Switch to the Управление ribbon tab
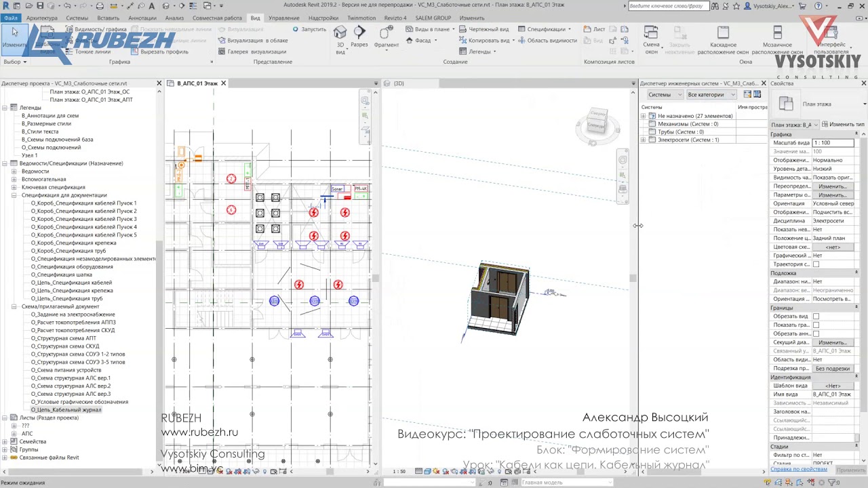This screenshot has height=488, width=868. pyautogui.click(x=283, y=18)
